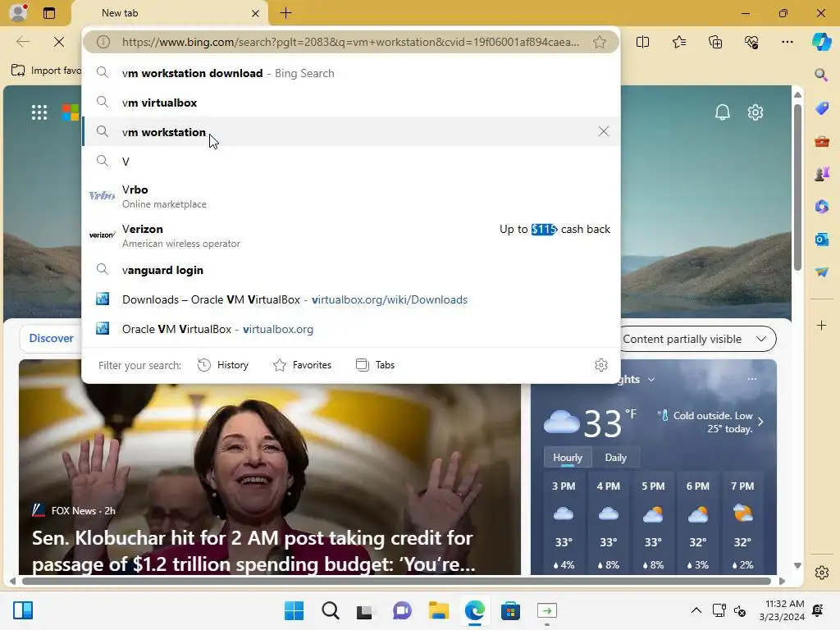This screenshot has height=630, width=840.
Task: Select the Vrbo online marketplace suggestion
Action: pos(351,196)
